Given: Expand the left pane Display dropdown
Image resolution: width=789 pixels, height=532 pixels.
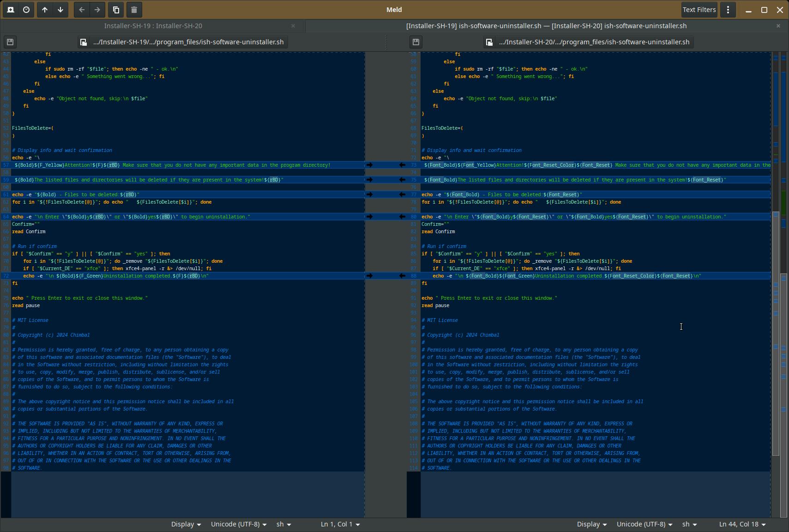Looking at the screenshot, I should coord(186,524).
